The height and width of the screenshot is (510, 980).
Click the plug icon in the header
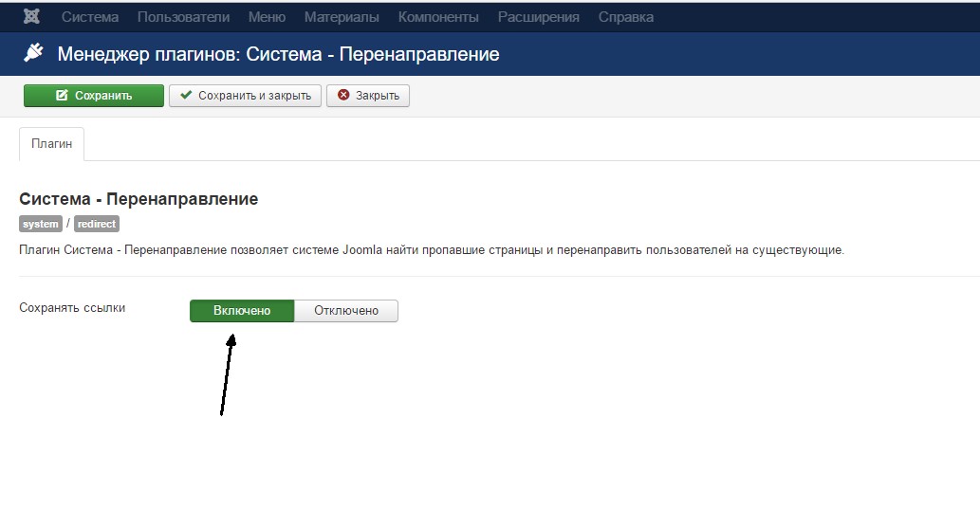click(34, 54)
